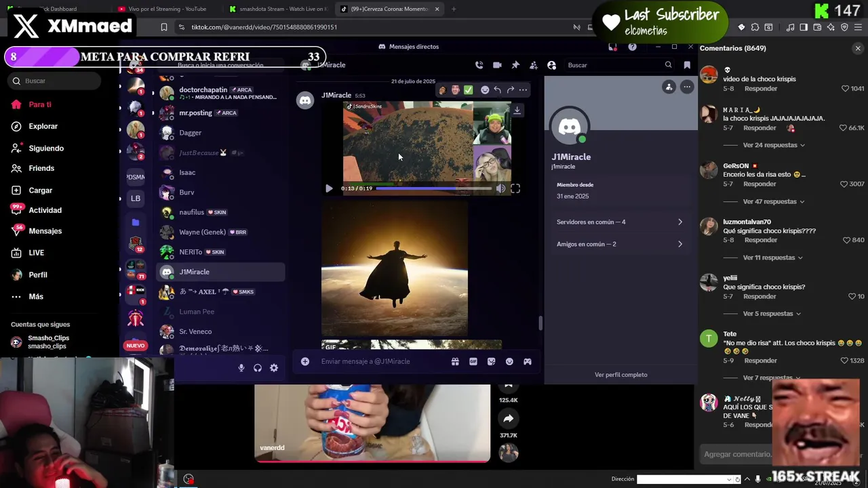Open attachment plus button in message box
Viewport: 868px width, 488px height.
point(305,361)
